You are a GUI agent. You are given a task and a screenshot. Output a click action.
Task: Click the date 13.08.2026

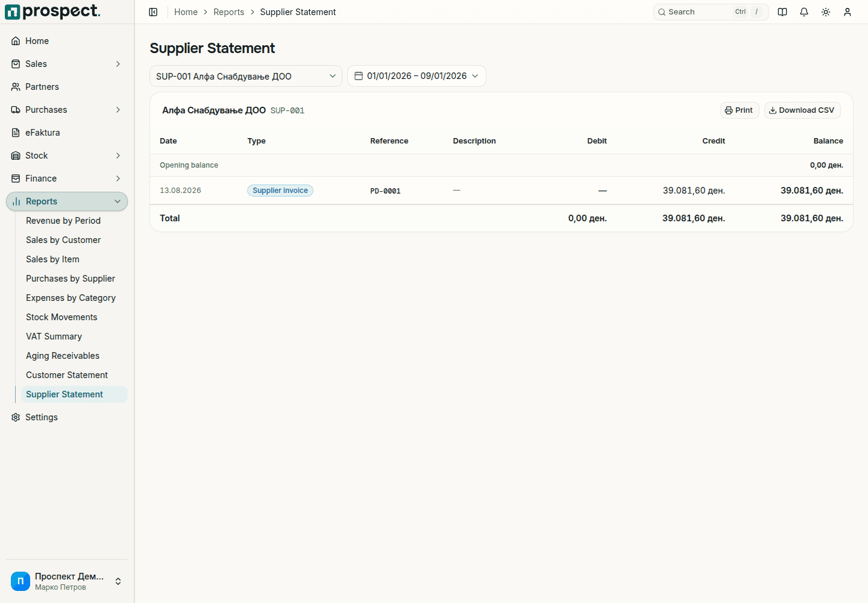click(x=180, y=191)
